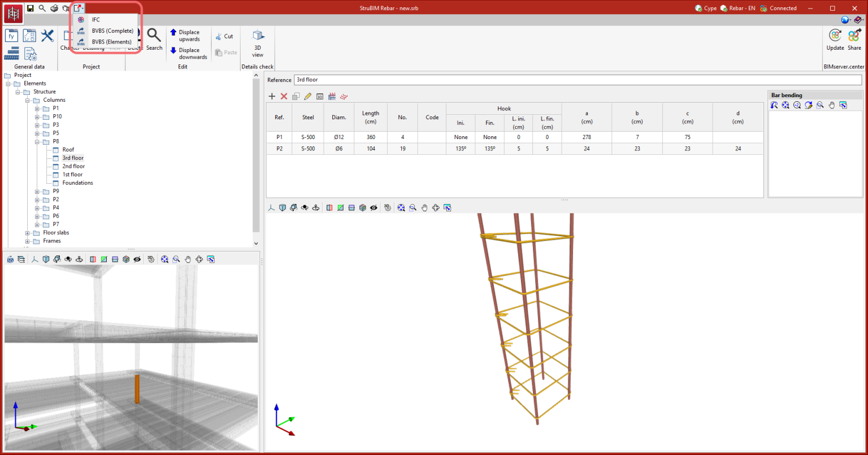Viewport: 868px width, 455px height.
Task: Add a new bar row with plus icon
Action: pos(272,97)
